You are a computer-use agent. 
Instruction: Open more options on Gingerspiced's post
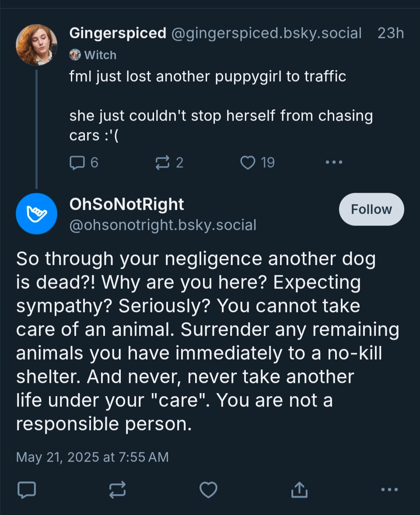point(334,162)
